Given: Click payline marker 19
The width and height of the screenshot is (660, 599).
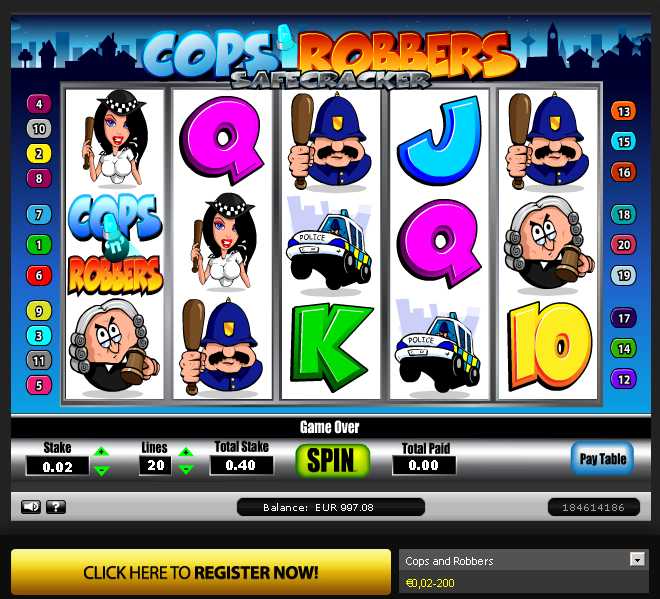Looking at the screenshot, I should (x=623, y=275).
